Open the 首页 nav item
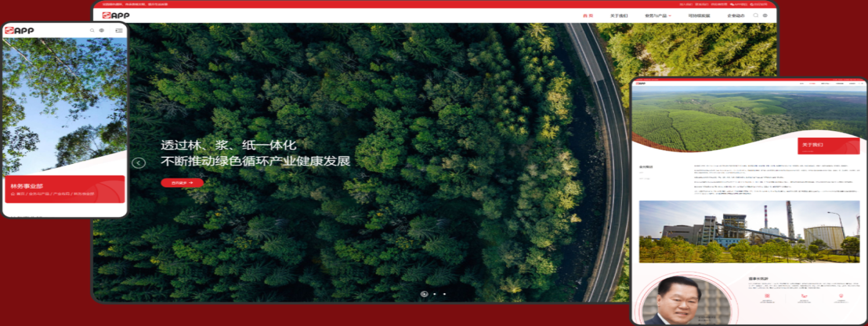The image size is (868, 326). [x=588, y=16]
